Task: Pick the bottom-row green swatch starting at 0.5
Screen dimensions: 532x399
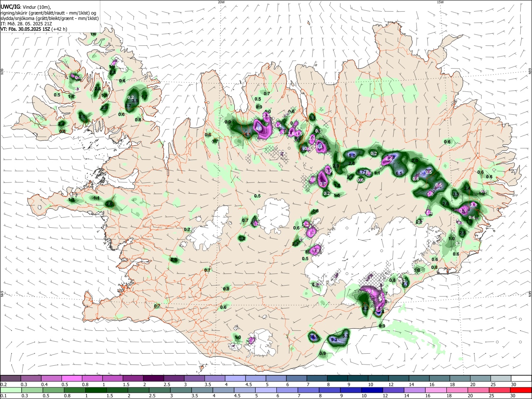Action: point(53,390)
